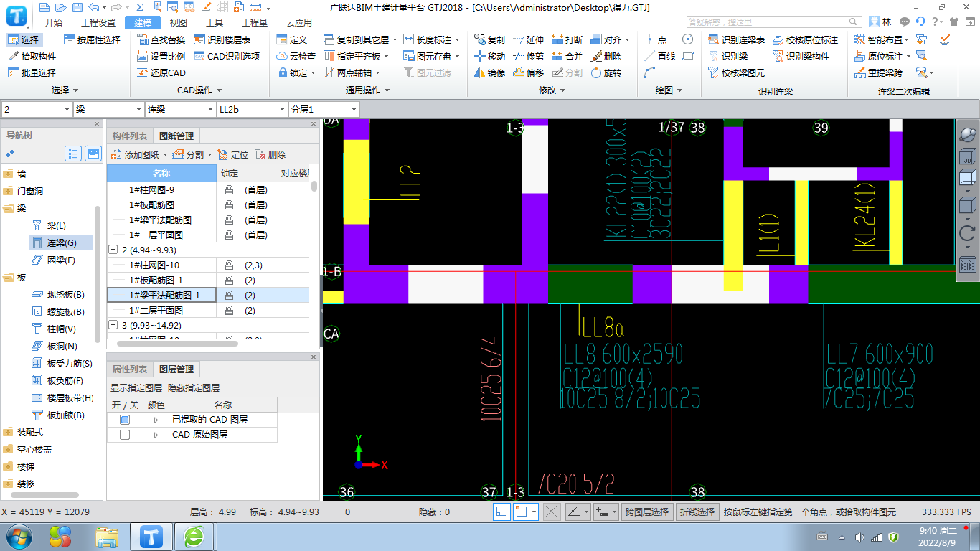
Task: Click 重提梁跨 re-extract beam span
Action: click(879, 72)
